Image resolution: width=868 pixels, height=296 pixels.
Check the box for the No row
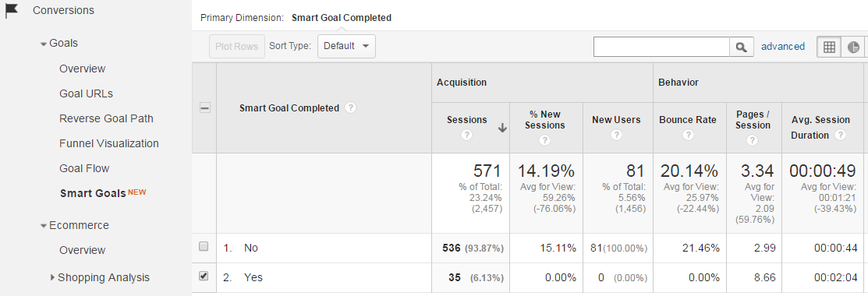(204, 246)
